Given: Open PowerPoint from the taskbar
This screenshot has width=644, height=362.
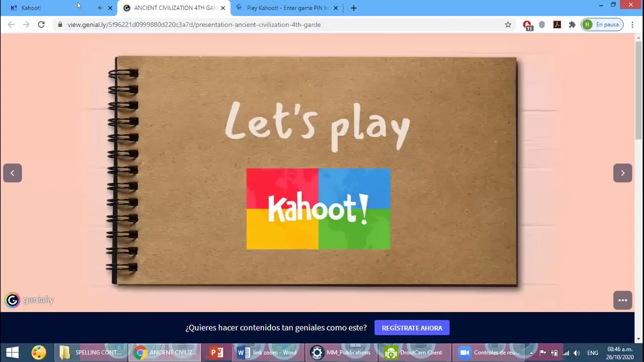Looking at the screenshot, I should [217, 352].
